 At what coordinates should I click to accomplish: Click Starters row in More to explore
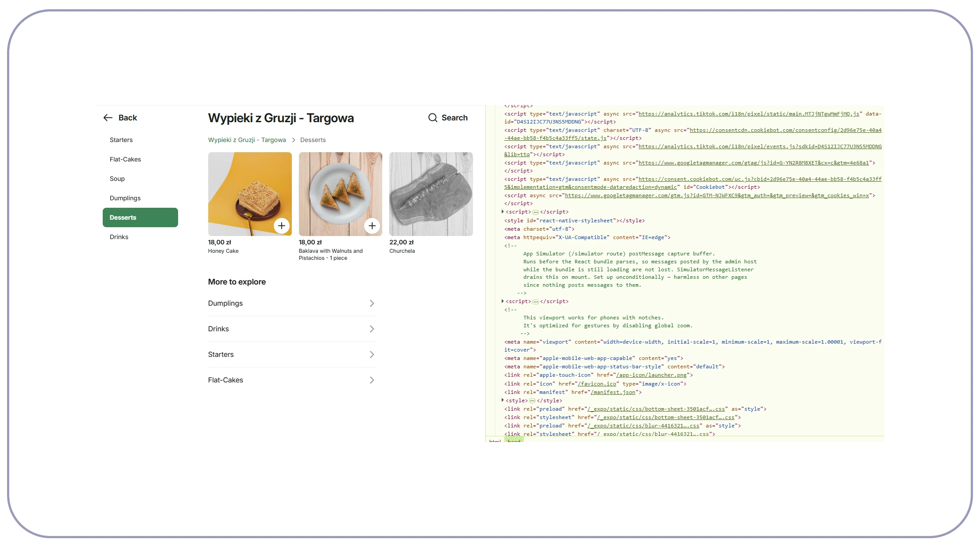click(292, 355)
